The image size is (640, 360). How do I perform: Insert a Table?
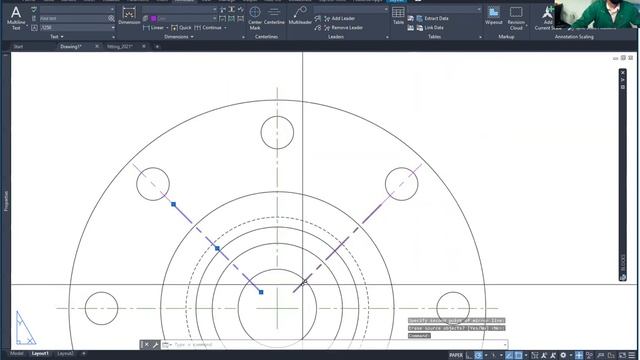(398, 16)
